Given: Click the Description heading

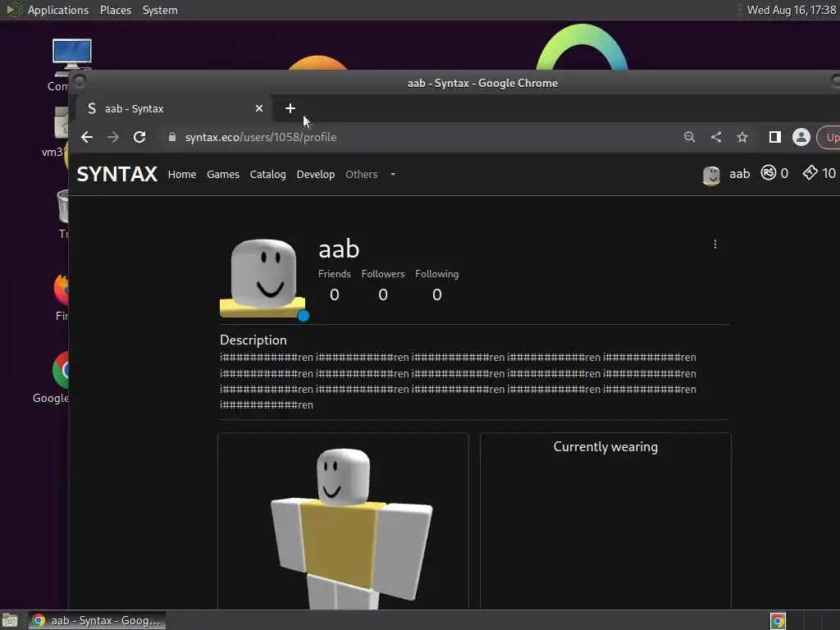Looking at the screenshot, I should 253,340.
